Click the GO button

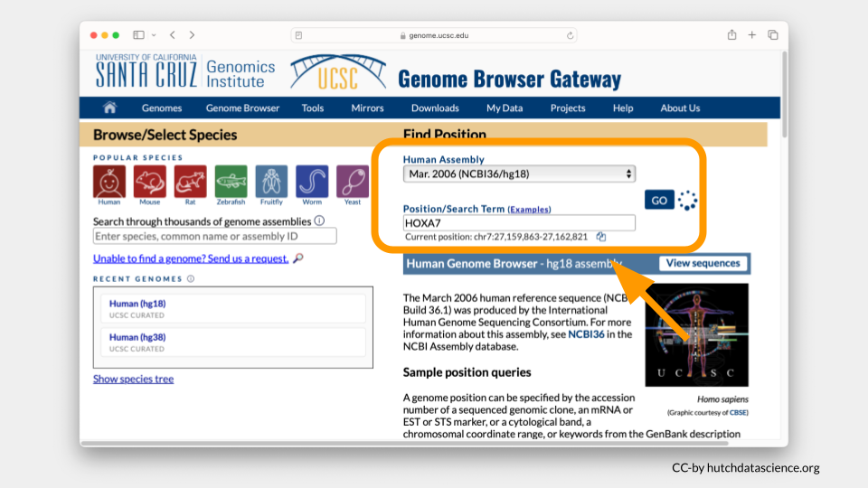coord(659,201)
